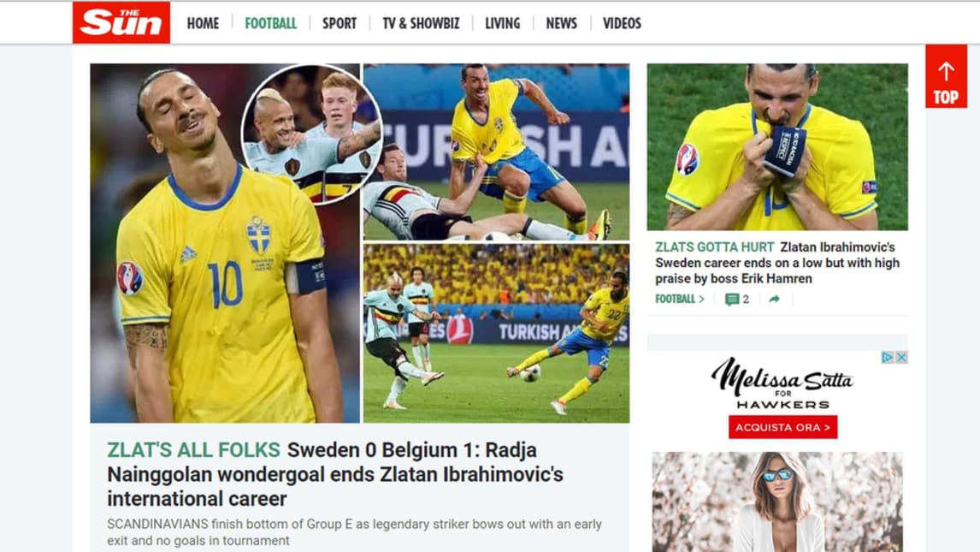Screen dimensions: 980x552
Task: Select the FOOTBALL navigation tab
Action: point(270,24)
